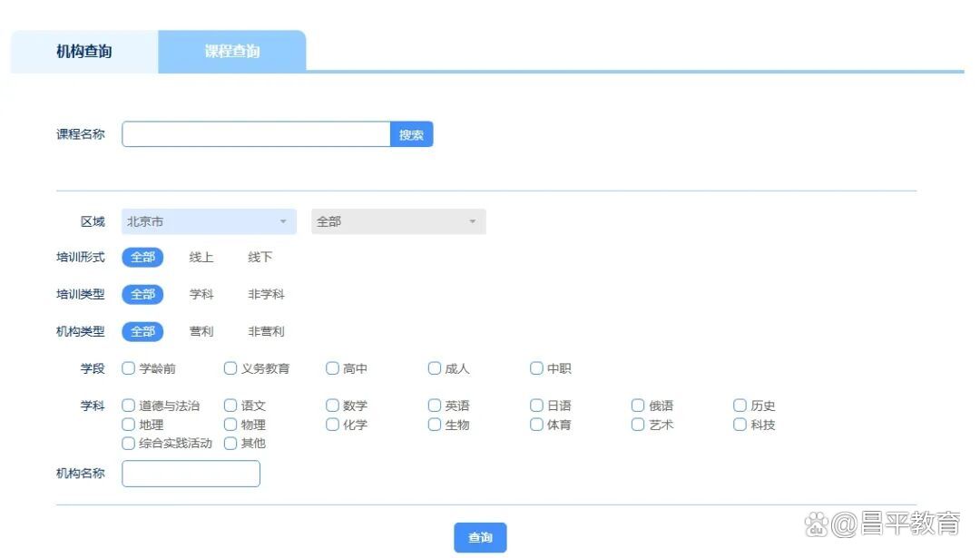Click the 课程名称 search input field

tap(256, 134)
